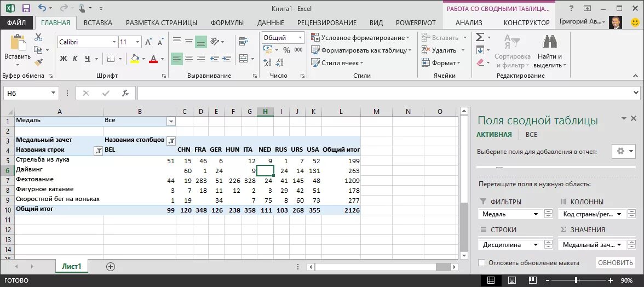Image resolution: width=644 pixels, height=287 pixels.
Task: Decrease decimal places
Action: coord(280,63)
